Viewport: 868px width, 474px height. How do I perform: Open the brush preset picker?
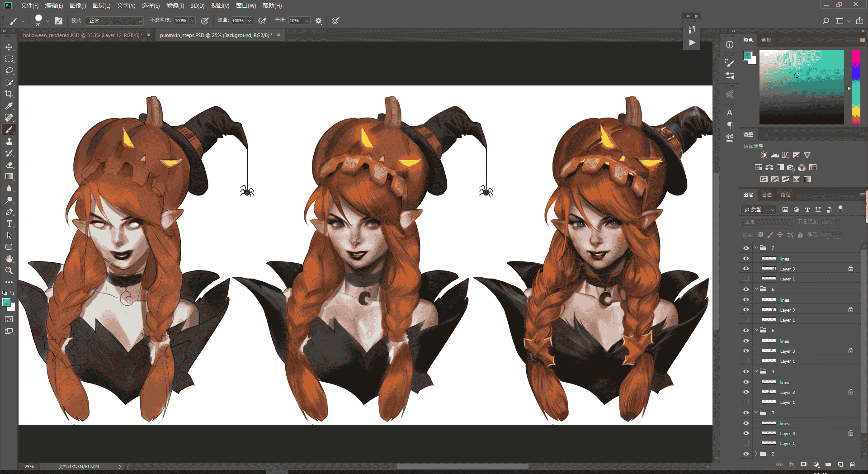(x=42, y=21)
